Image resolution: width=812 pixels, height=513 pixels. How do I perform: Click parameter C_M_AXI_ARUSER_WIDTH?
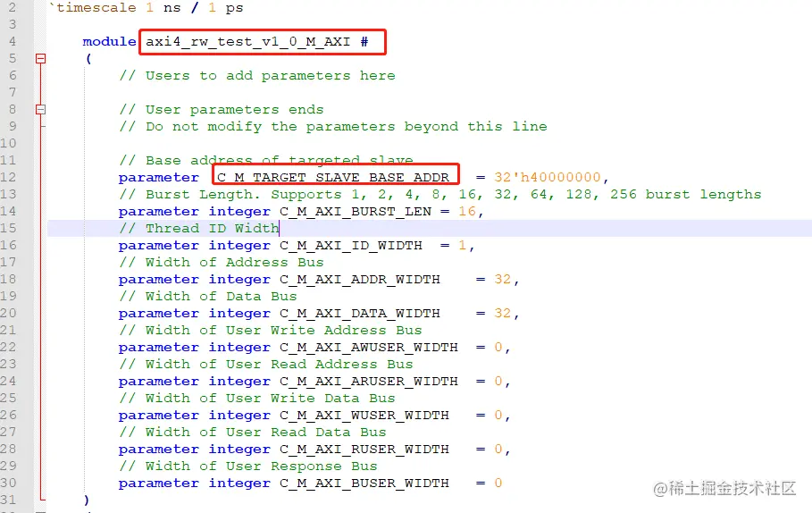369,382
